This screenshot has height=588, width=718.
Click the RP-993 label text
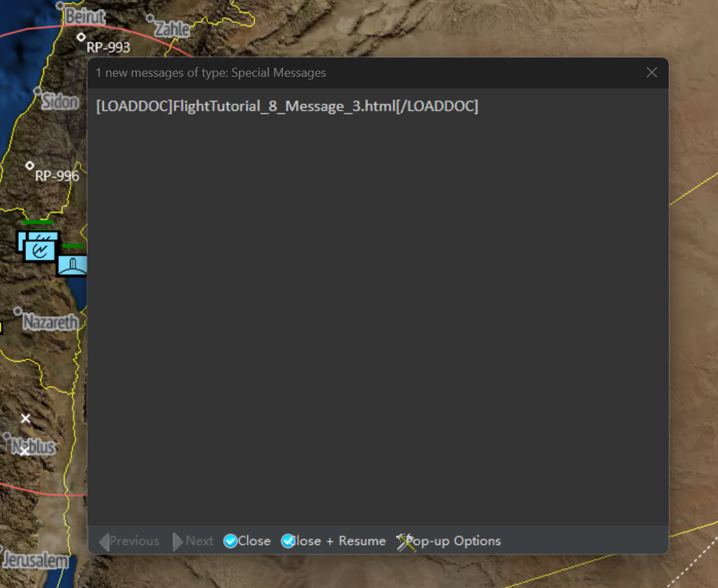tap(108, 47)
